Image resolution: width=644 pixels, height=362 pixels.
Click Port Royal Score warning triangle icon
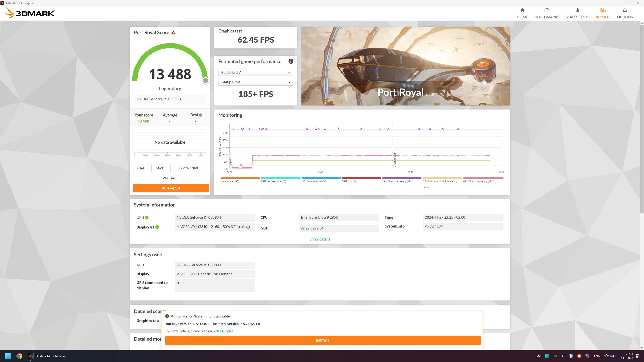[173, 33]
